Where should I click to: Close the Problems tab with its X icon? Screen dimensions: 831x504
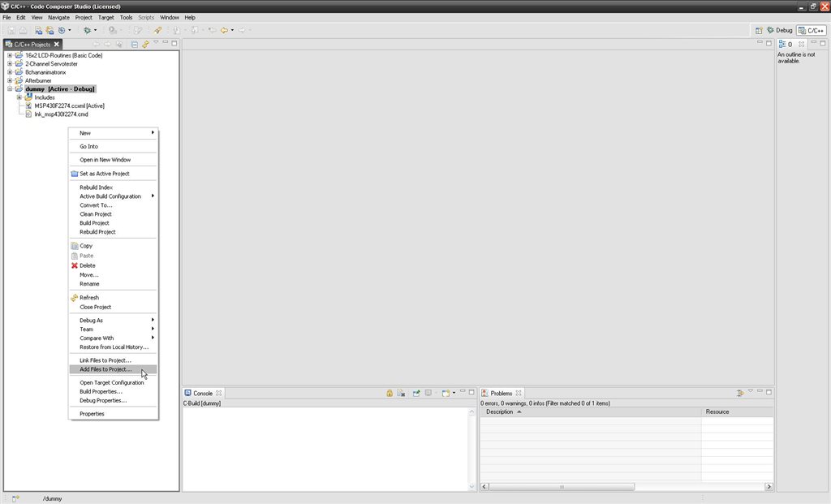(x=519, y=394)
